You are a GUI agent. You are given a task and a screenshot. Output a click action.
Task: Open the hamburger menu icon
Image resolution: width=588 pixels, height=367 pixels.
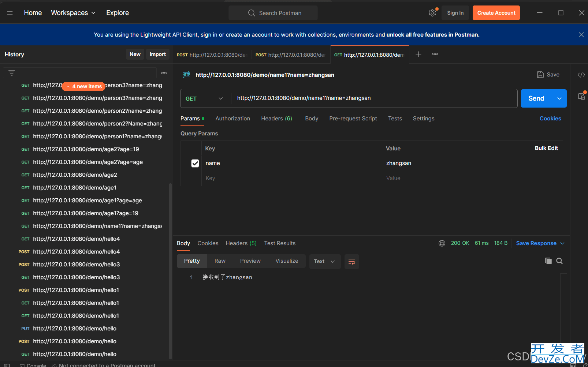click(10, 13)
